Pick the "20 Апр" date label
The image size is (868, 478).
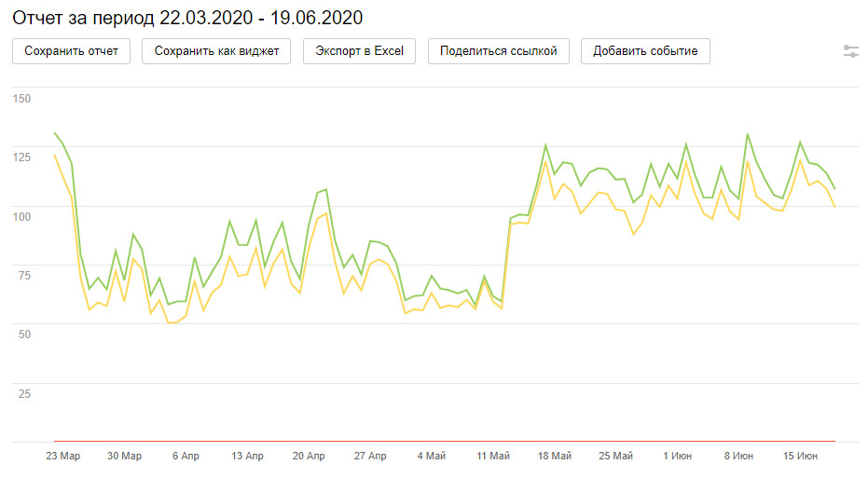point(309,457)
